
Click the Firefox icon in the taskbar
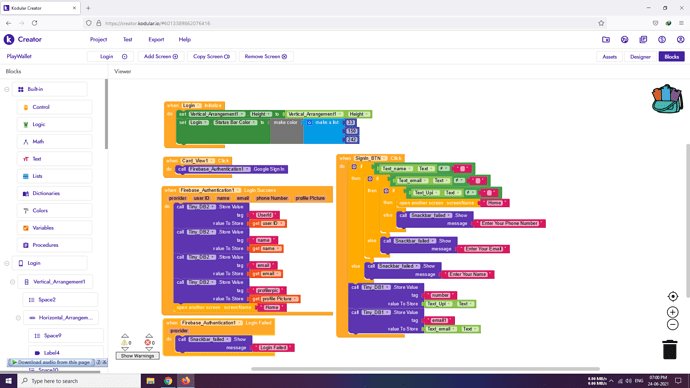pos(186,381)
